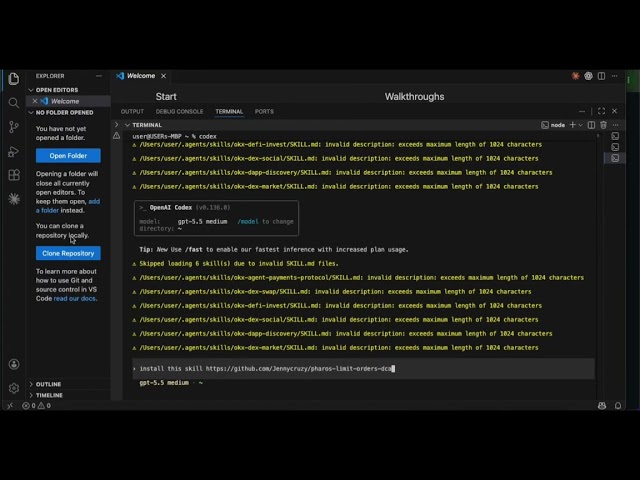640x480 pixels.
Task: Show the errors and warnings count in the status bar
Action: tap(36, 406)
